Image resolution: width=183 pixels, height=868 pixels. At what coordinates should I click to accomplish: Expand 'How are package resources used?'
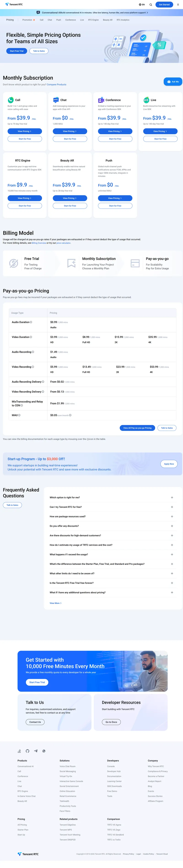172,517
